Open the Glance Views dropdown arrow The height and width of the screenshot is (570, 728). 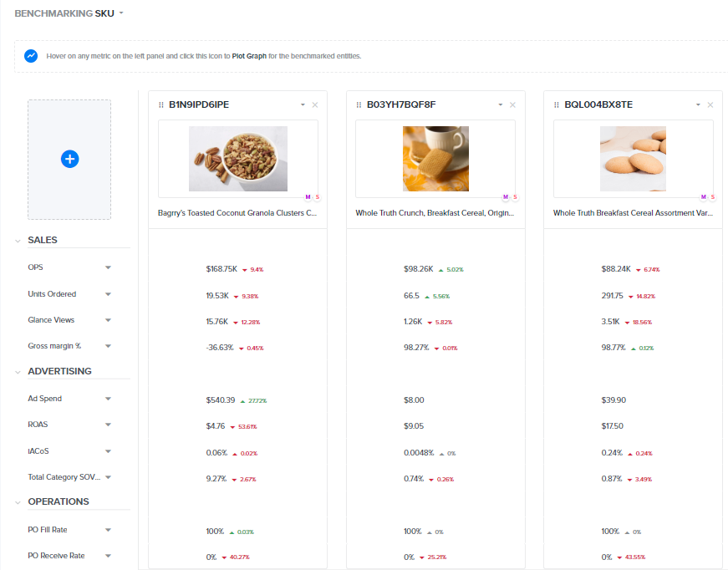108,320
